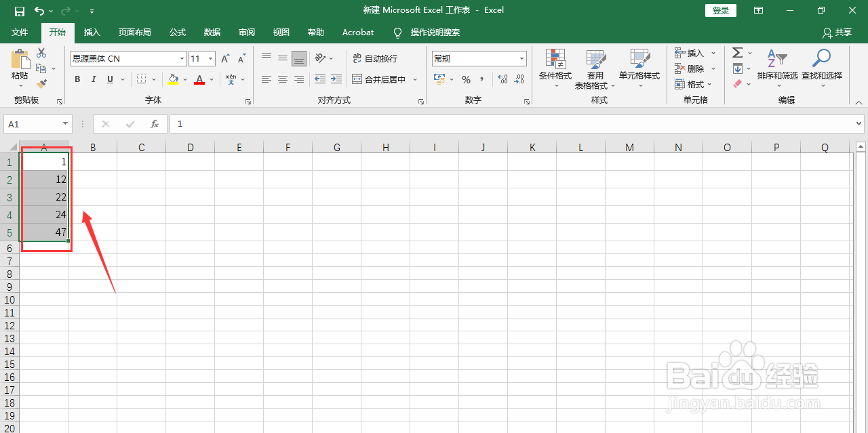
Task: Open the font name dropdown 思源黑体 CN
Action: 182,59
